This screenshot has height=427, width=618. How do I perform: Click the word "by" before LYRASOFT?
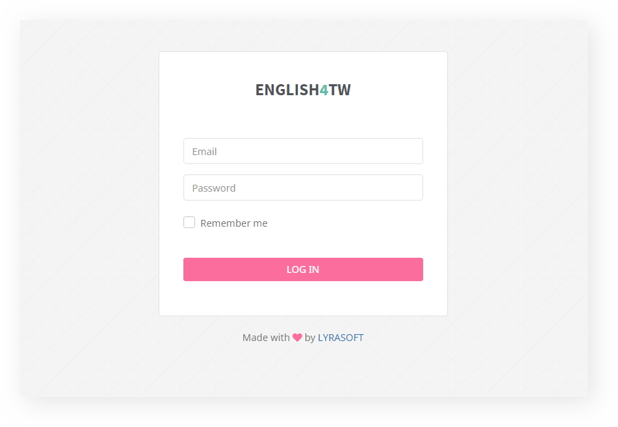[x=310, y=338]
